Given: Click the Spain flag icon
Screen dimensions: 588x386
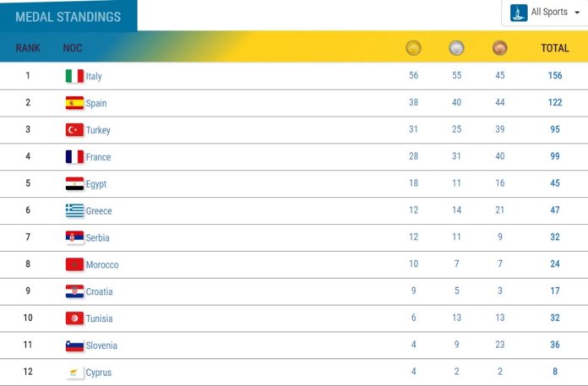Looking at the screenshot, I should click(74, 103).
